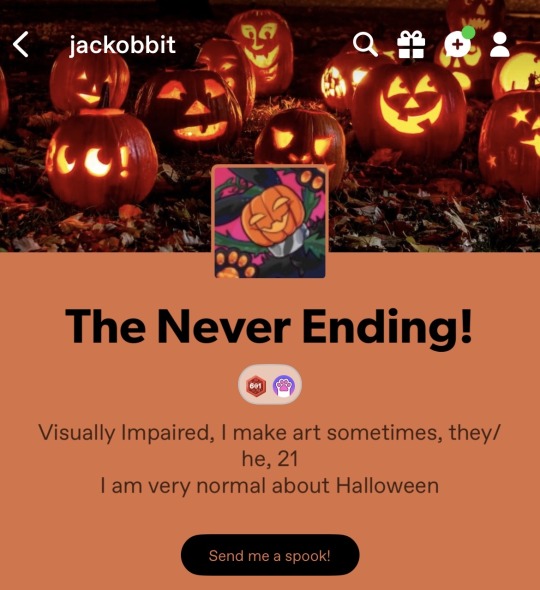The height and width of the screenshot is (590, 540).
Task: Click the Send me a spook! button
Action: [270, 555]
